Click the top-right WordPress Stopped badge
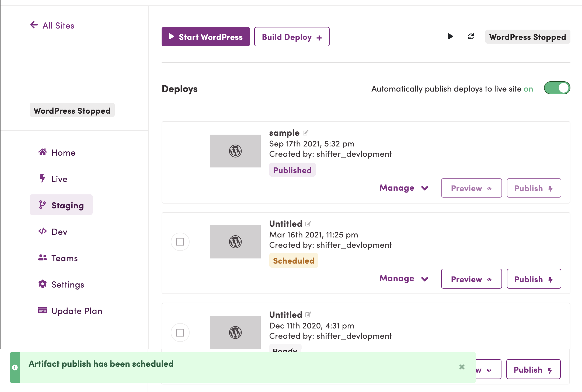 point(528,37)
